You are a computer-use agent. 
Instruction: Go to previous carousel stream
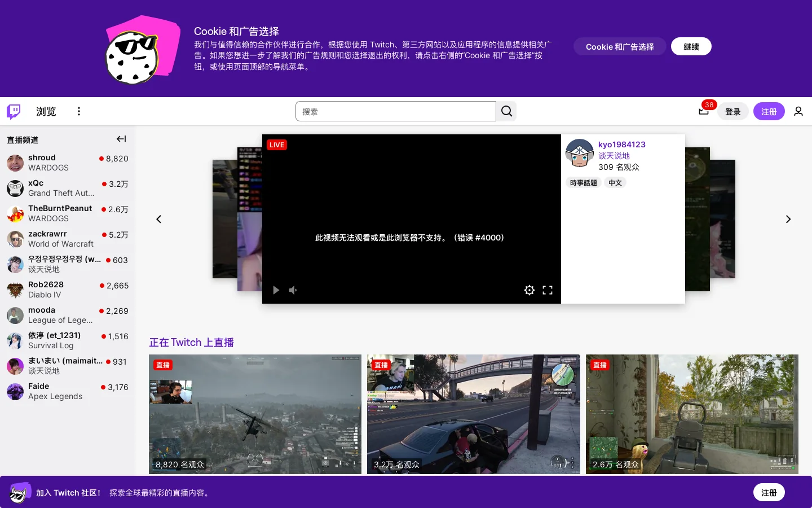click(158, 219)
